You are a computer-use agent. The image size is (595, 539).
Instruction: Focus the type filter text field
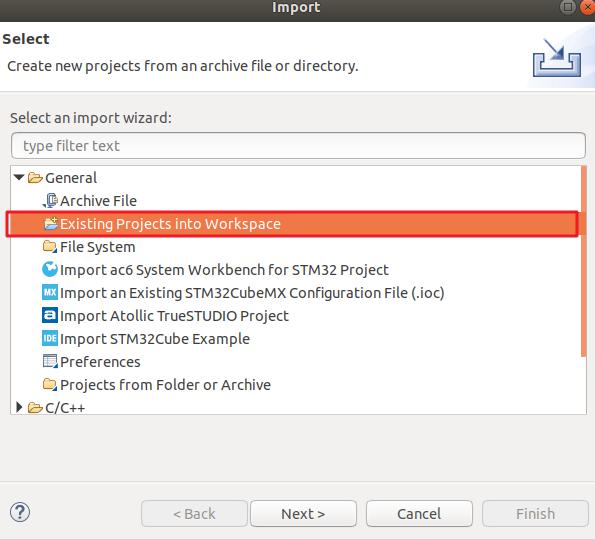(x=298, y=146)
